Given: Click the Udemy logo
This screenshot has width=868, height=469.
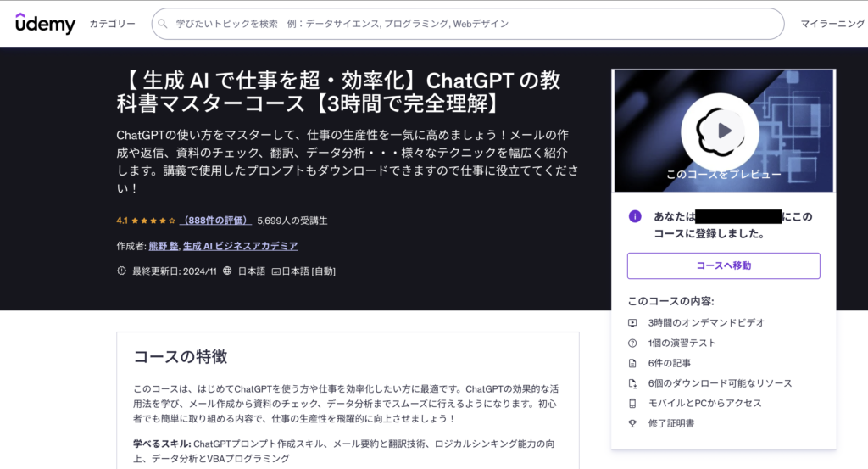Looking at the screenshot, I should click(x=45, y=24).
